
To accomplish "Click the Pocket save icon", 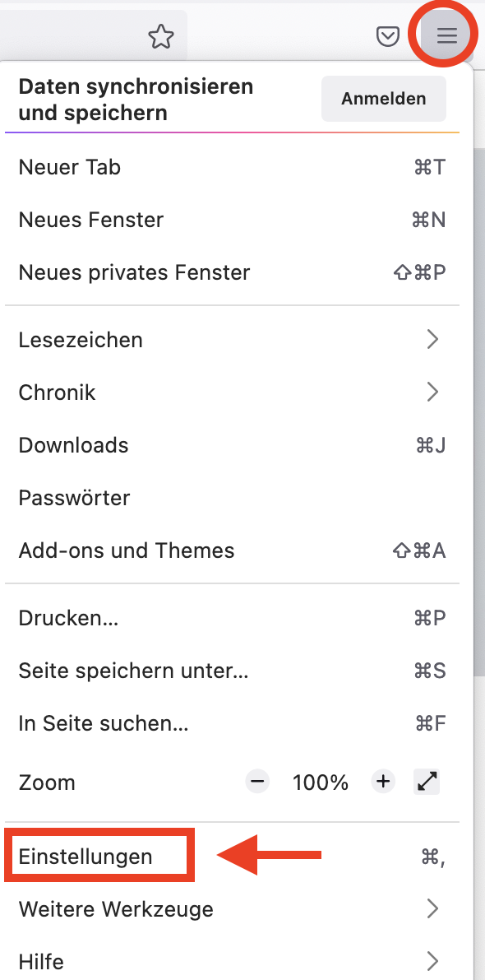I will (x=388, y=37).
